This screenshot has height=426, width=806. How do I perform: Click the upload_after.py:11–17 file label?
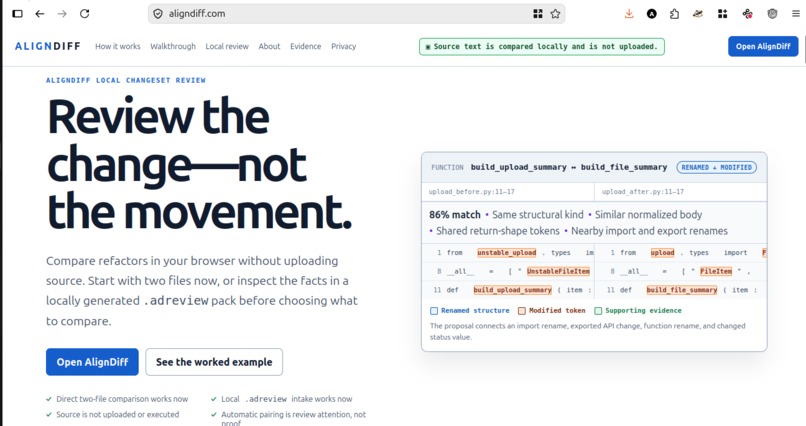point(643,192)
